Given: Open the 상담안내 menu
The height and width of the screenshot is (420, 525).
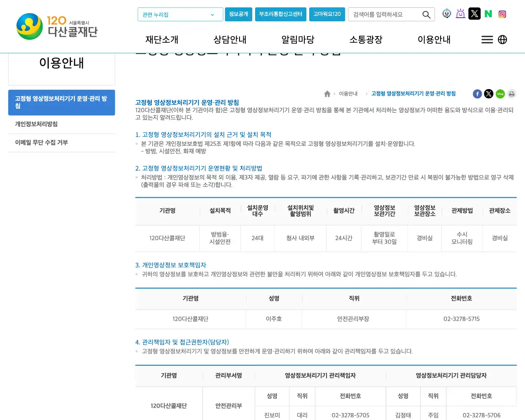Looking at the screenshot, I should [230, 39].
